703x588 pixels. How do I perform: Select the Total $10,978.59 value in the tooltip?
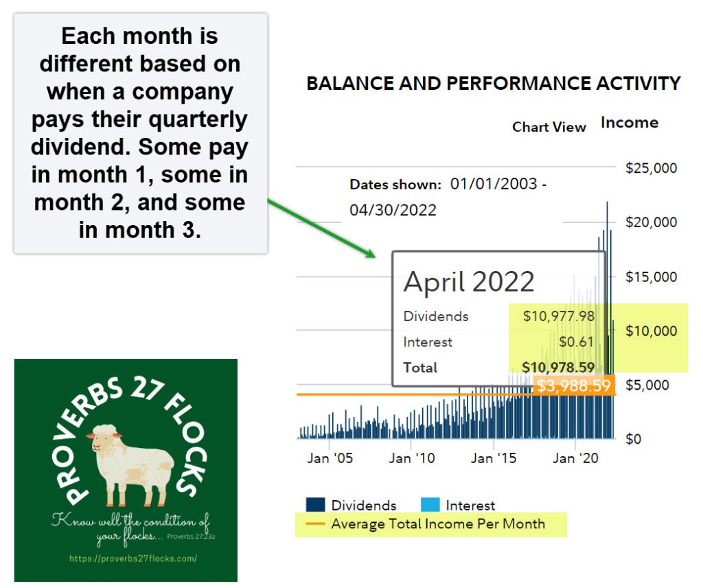point(558,367)
